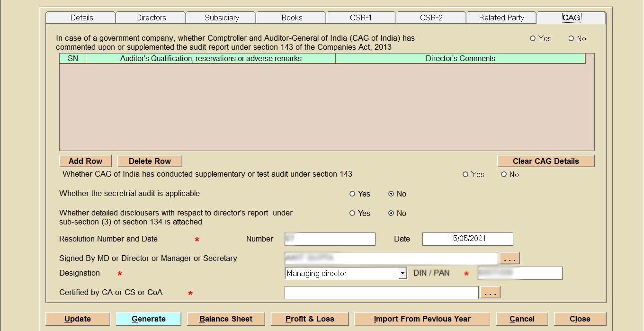Viewport: 644px width, 331px height.
Task: Expand the Designation dropdown
Action: pyautogui.click(x=402, y=273)
